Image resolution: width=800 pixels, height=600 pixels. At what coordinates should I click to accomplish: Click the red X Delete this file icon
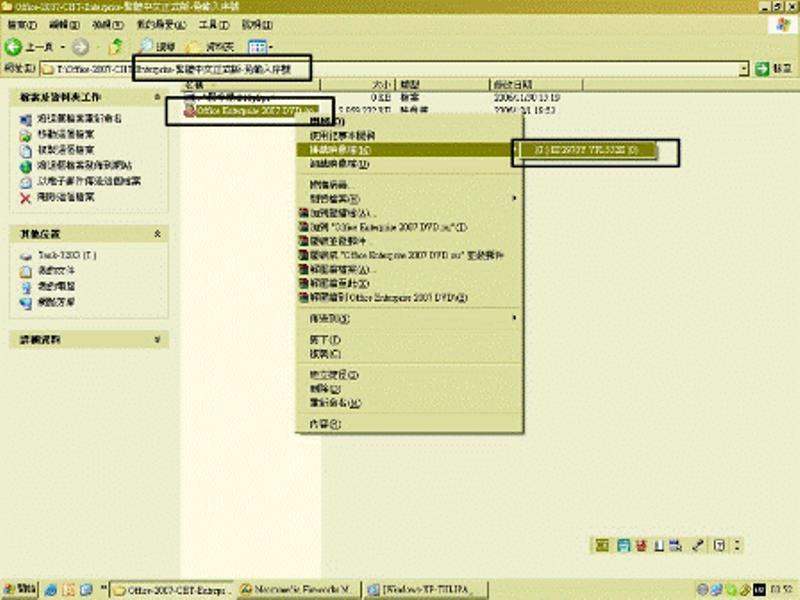coord(26,198)
